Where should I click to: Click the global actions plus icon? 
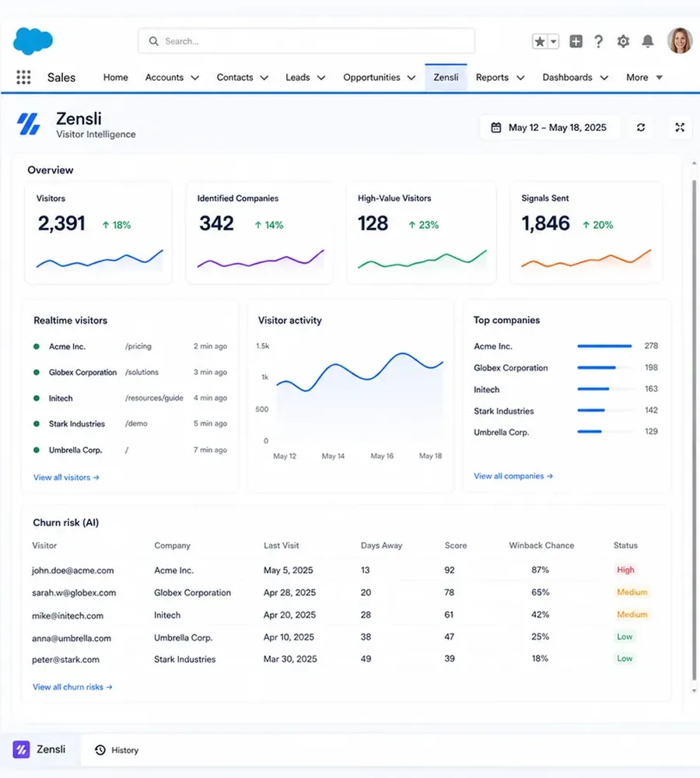[x=576, y=41]
